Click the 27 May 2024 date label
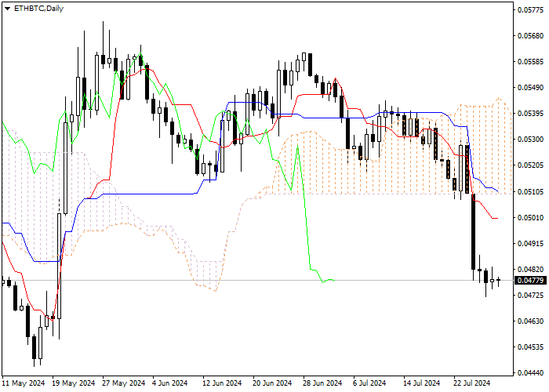Viewport: 549px width, 392px height. coord(124,383)
